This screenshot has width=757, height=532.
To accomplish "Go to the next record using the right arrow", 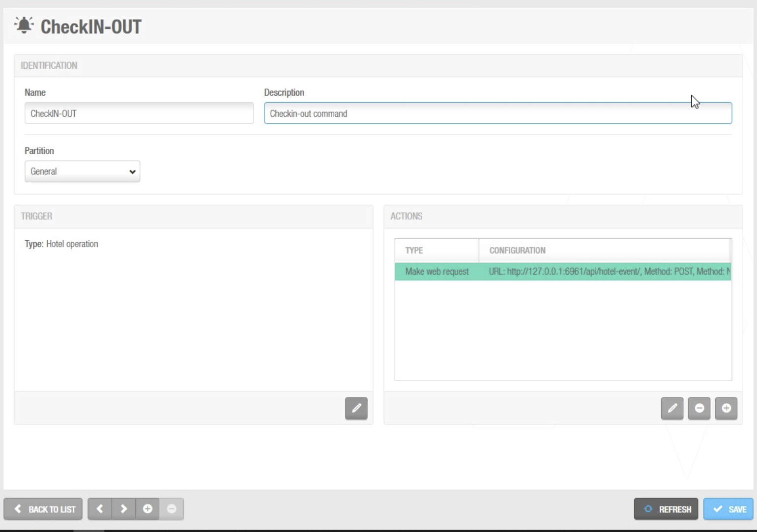I will coord(124,509).
